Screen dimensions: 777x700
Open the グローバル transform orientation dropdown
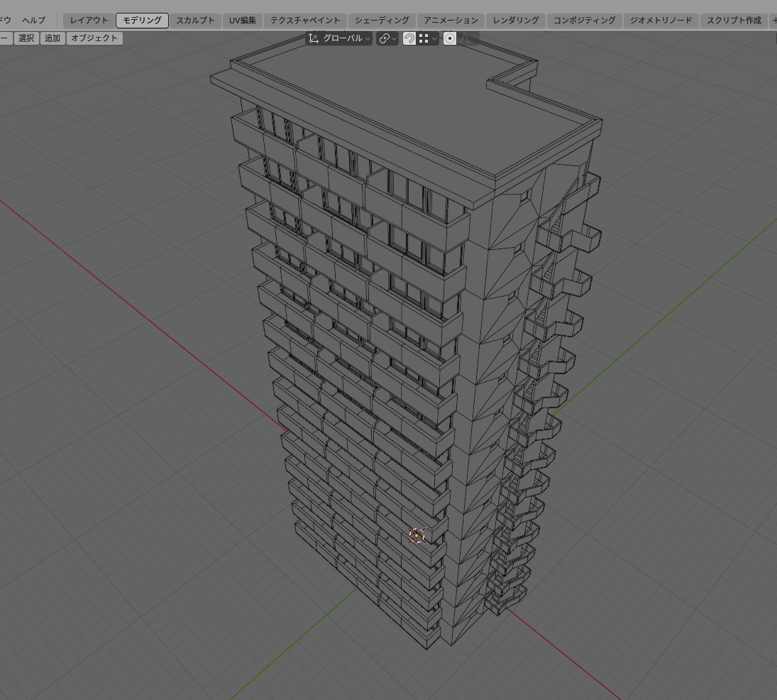[x=339, y=38]
